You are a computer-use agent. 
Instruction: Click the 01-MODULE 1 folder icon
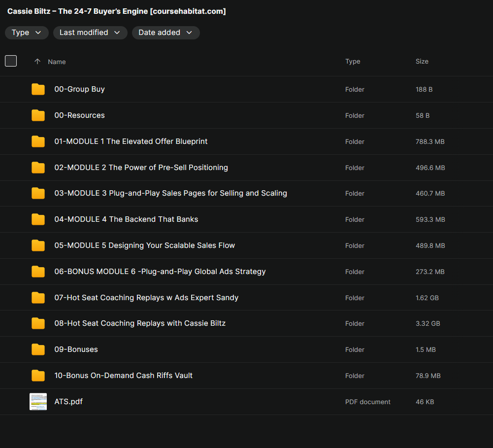[38, 141]
